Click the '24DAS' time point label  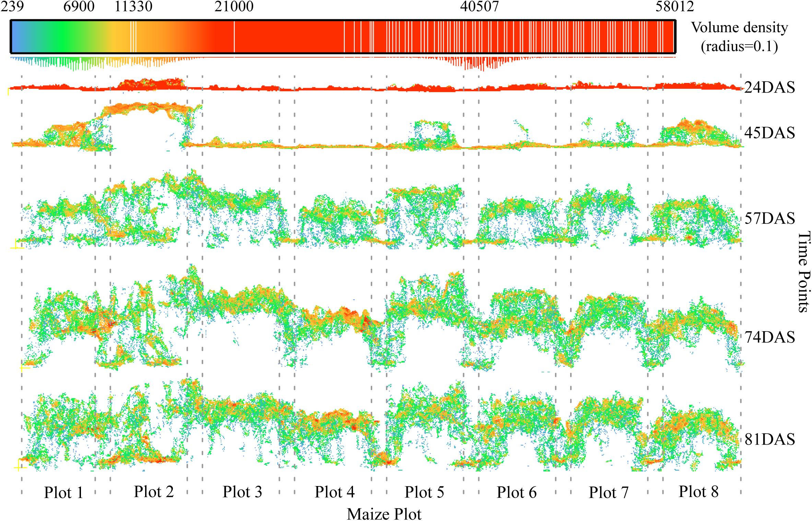pyautogui.click(x=769, y=88)
